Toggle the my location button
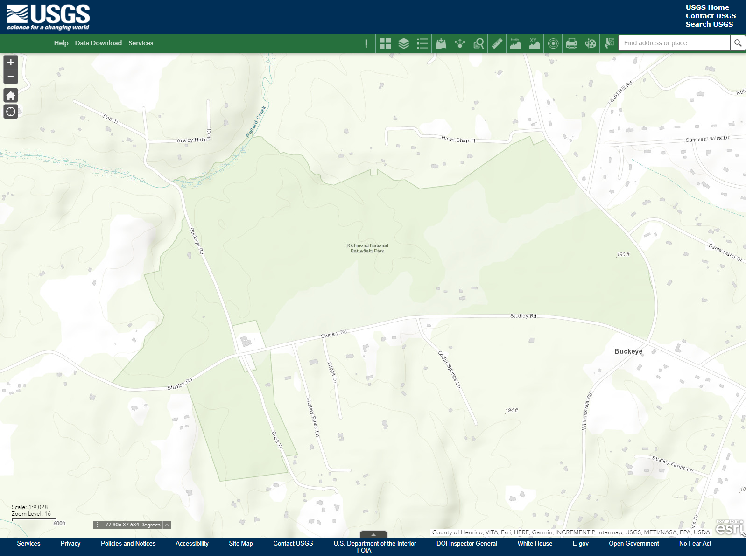Viewport: 746px width, 560px height. (11, 112)
